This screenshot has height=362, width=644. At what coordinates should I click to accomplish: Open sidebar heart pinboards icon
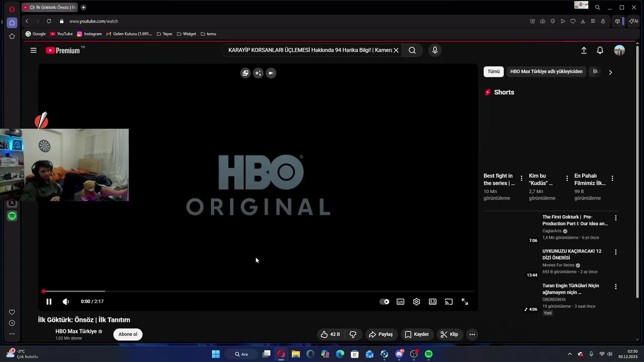click(12, 312)
